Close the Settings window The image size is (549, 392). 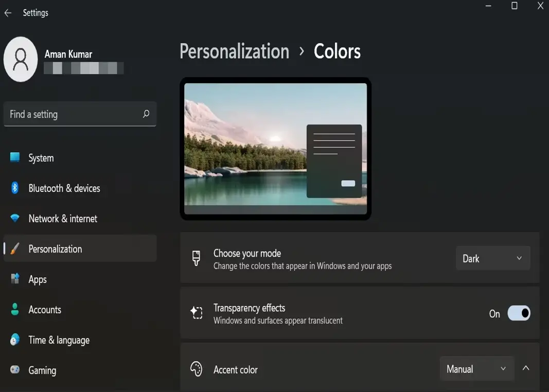540,6
